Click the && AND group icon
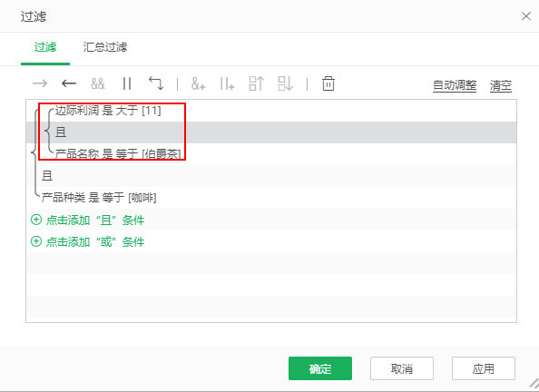 (x=98, y=83)
